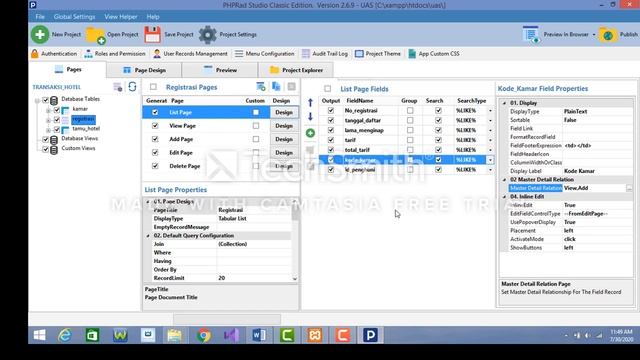Open Menu Configuration icon
The width and height of the screenshot is (640, 360).
tap(239, 53)
